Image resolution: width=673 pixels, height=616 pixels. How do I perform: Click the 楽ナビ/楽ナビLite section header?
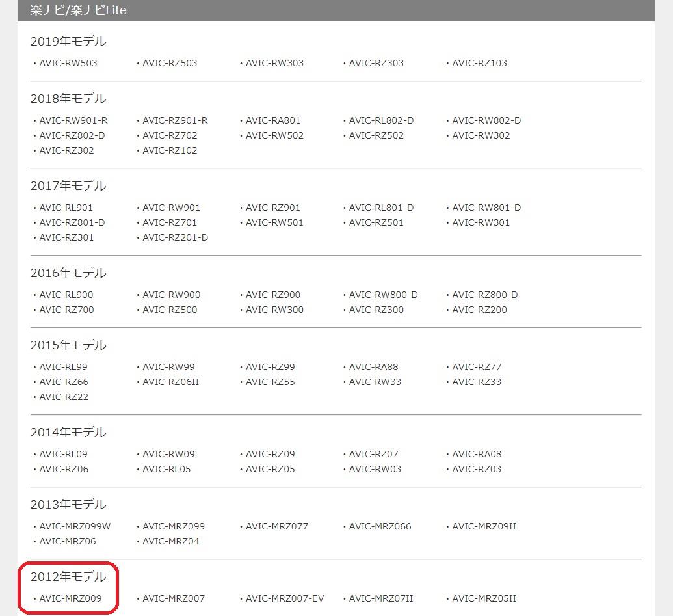pyautogui.click(x=336, y=10)
